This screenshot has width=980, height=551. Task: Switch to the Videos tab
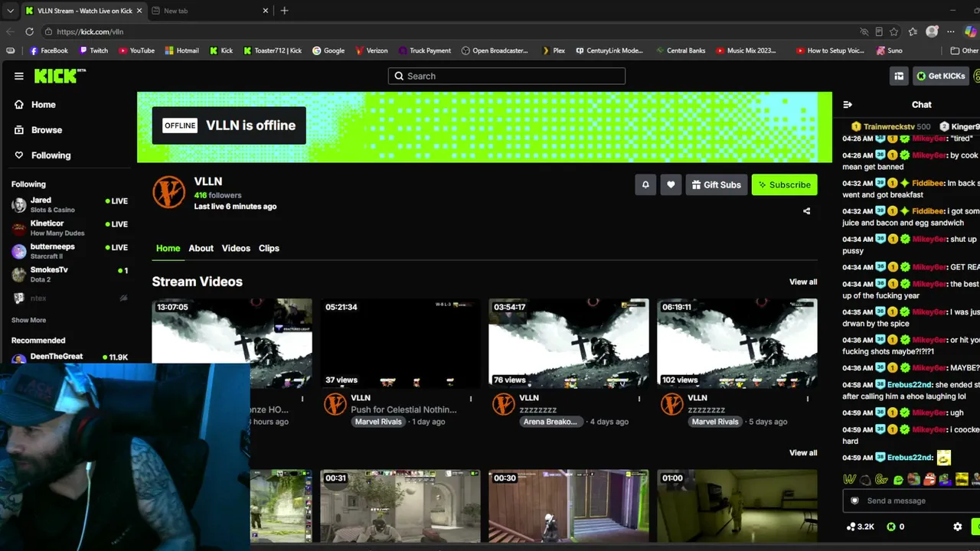pos(236,248)
